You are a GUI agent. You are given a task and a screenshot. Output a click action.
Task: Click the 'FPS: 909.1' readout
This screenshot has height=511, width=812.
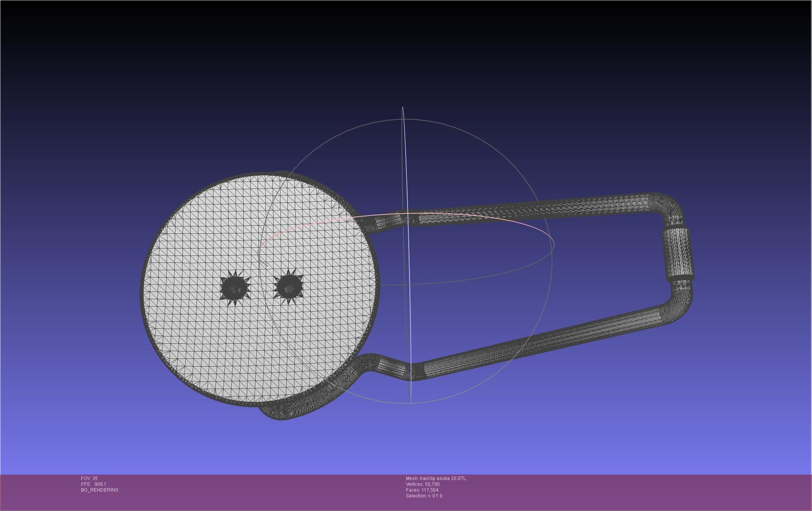point(93,484)
